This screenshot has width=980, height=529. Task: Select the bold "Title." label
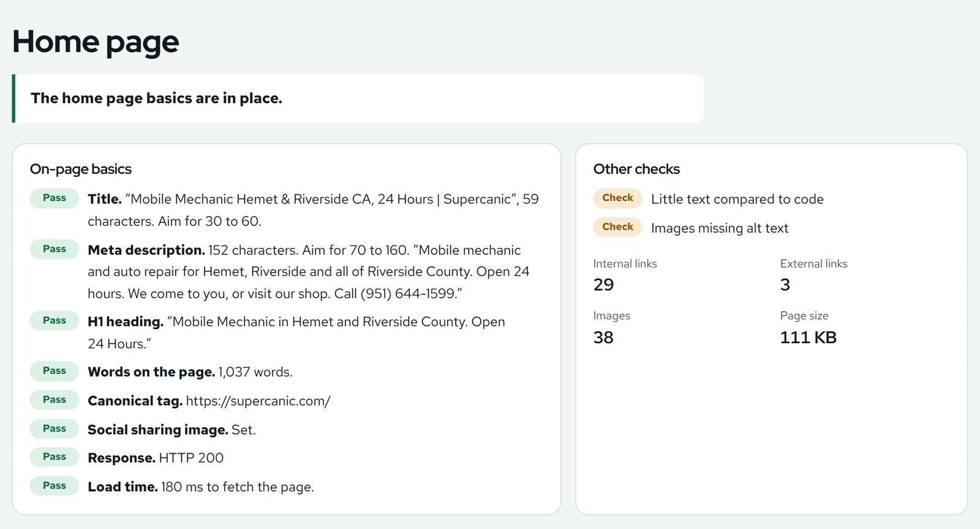105,199
